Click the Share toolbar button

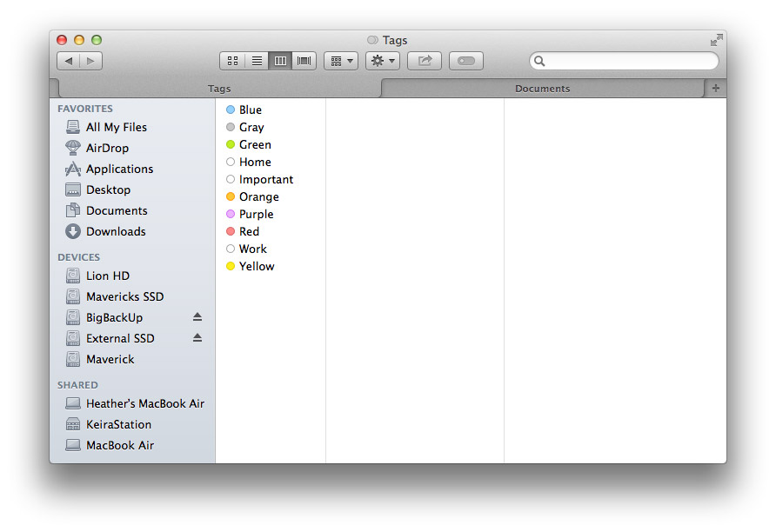(x=425, y=61)
